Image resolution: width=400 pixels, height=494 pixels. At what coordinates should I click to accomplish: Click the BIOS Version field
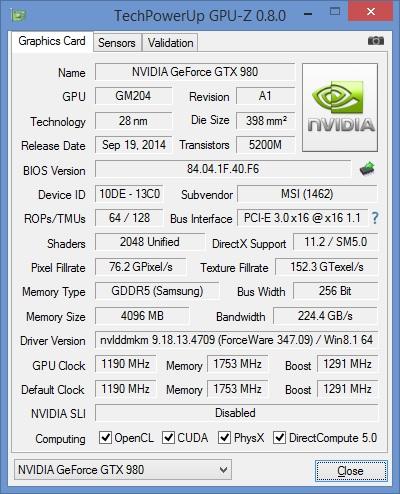click(223, 169)
